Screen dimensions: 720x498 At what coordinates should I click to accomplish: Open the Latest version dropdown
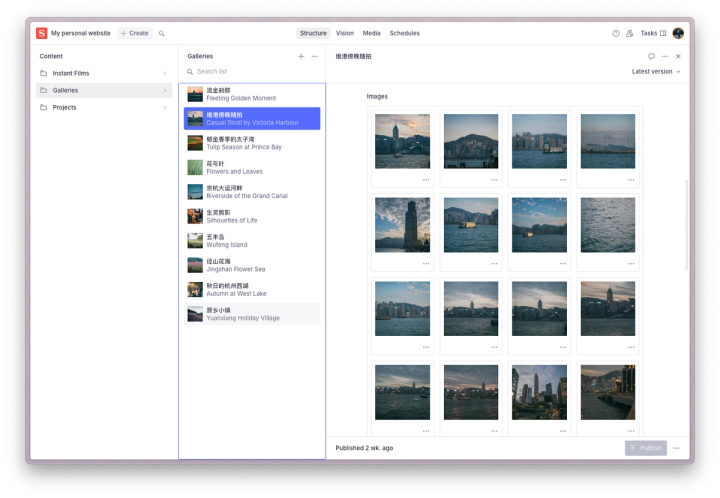tap(656, 72)
